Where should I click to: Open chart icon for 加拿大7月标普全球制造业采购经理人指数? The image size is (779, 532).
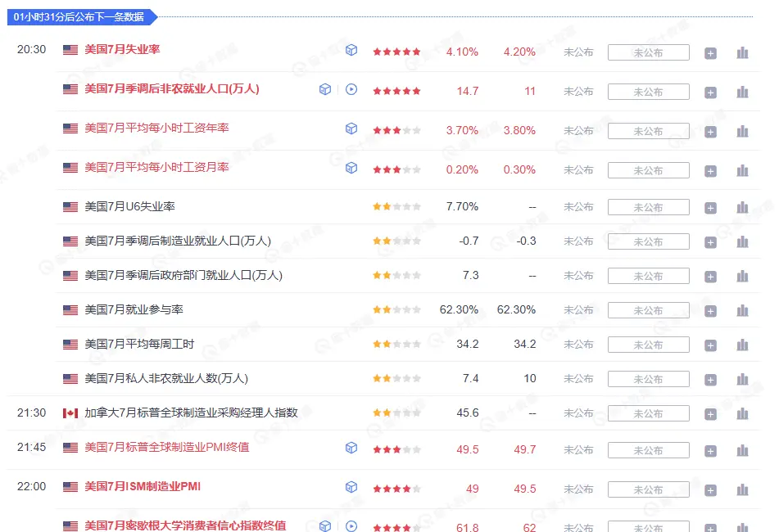(x=742, y=413)
